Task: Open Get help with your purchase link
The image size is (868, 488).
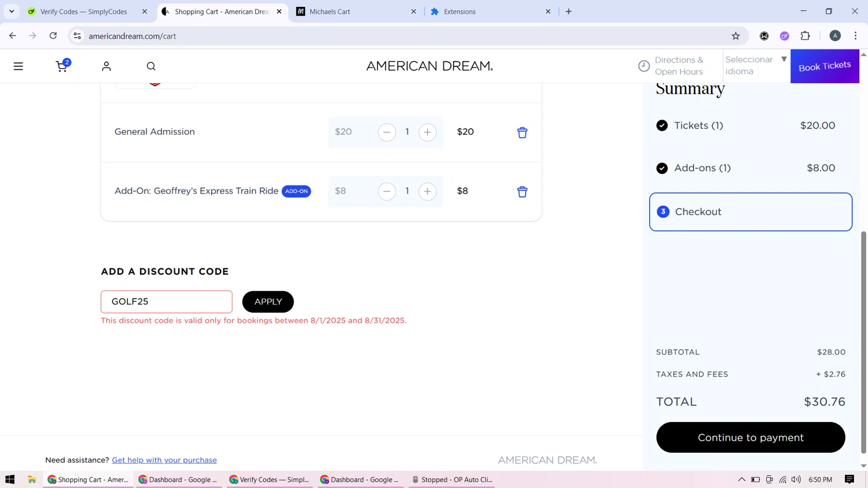Action: tap(164, 460)
